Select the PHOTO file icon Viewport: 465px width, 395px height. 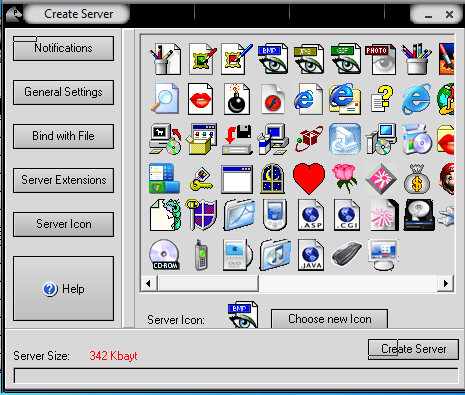coord(380,59)
